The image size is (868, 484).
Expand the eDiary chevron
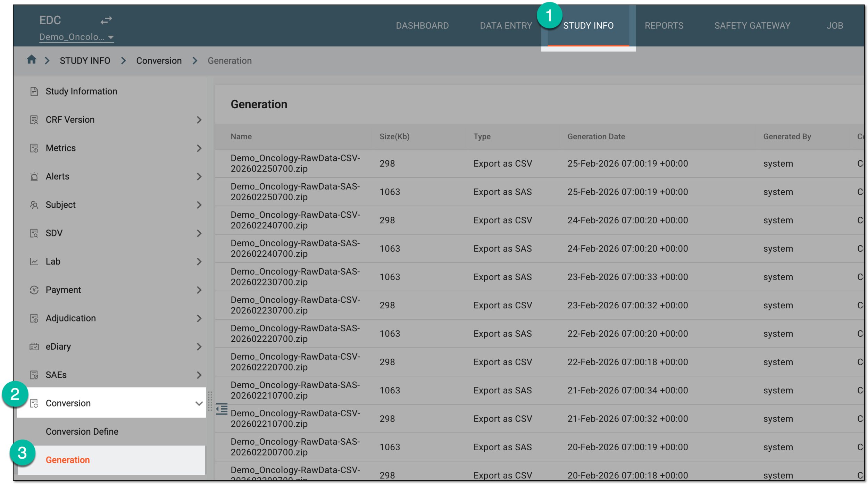point(199,347)
